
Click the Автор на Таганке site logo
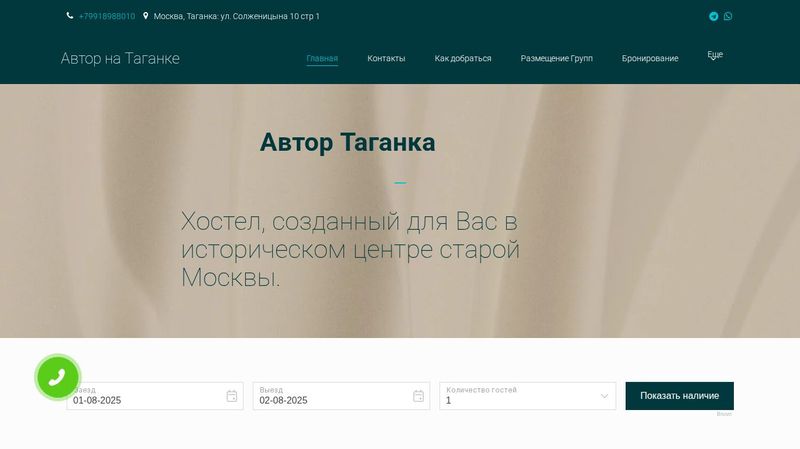coord(120,58)
